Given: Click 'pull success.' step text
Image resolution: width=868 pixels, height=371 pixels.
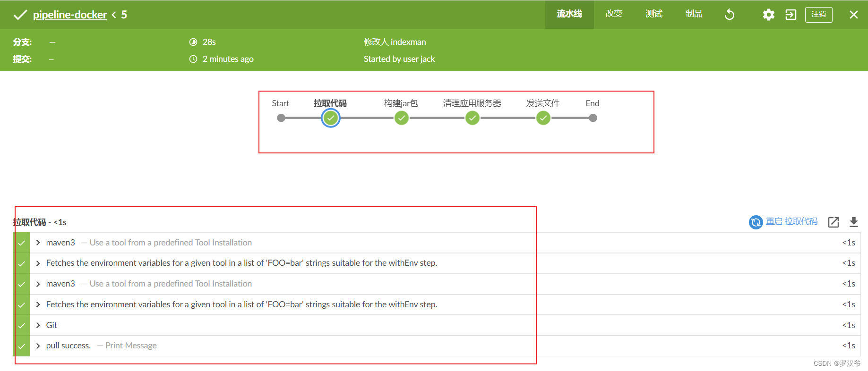Looking at the screenshot, I should (x=69, y=346).
